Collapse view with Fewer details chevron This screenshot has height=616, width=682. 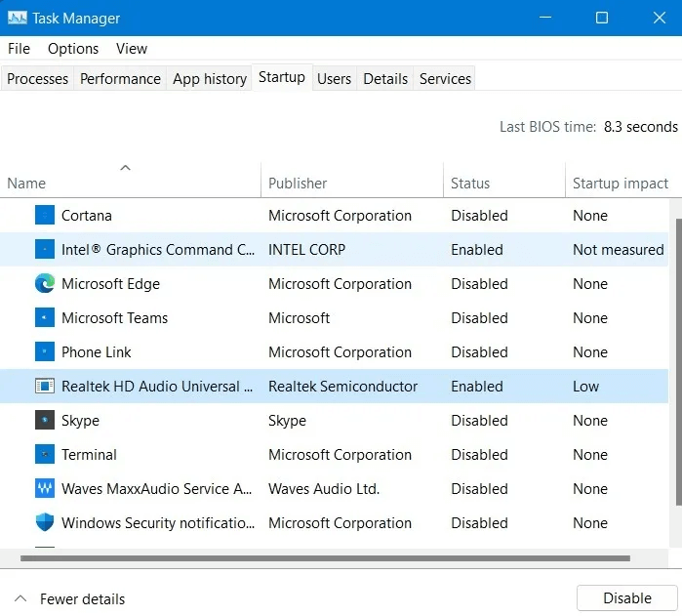pyautogui.click(x=20, y=598)
